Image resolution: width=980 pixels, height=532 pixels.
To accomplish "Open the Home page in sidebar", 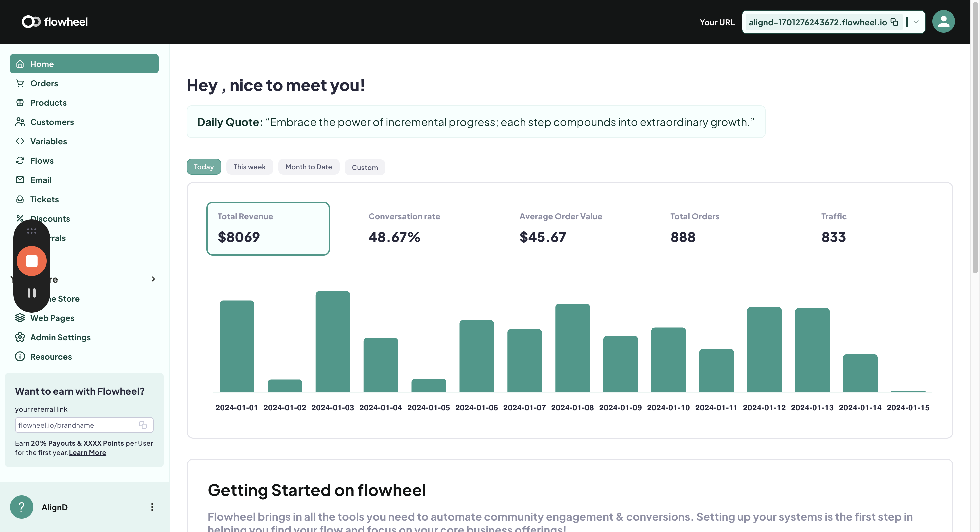I will click(x=84, y=64).
